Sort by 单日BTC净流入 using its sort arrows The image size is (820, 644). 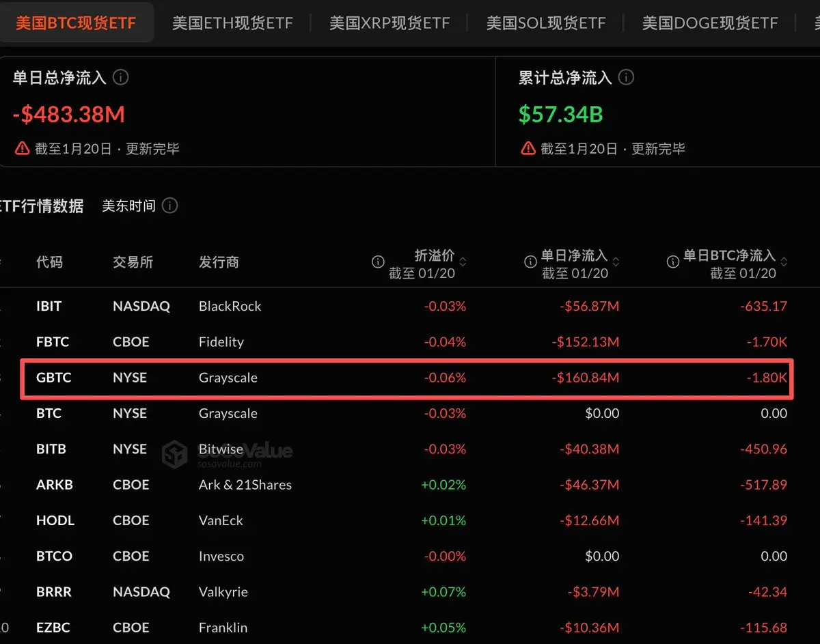(784, 262)
